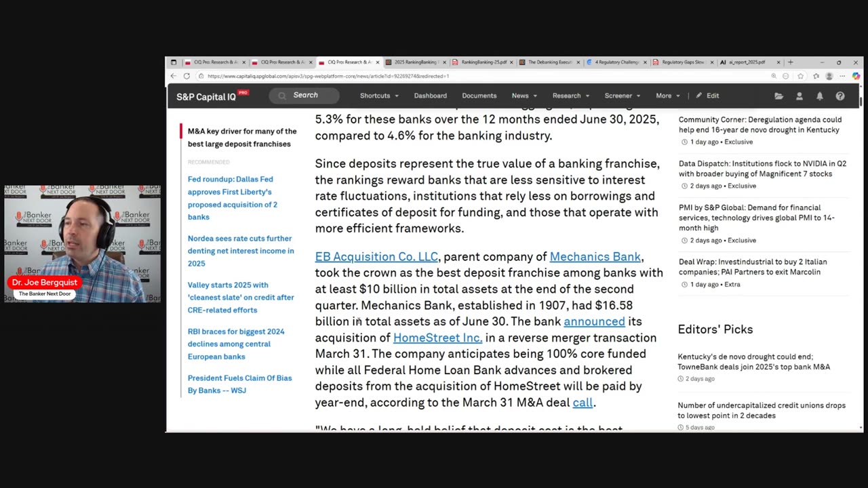868x488 pixels.
Task: Open the new tab plus button
Action: click(790, 62)
